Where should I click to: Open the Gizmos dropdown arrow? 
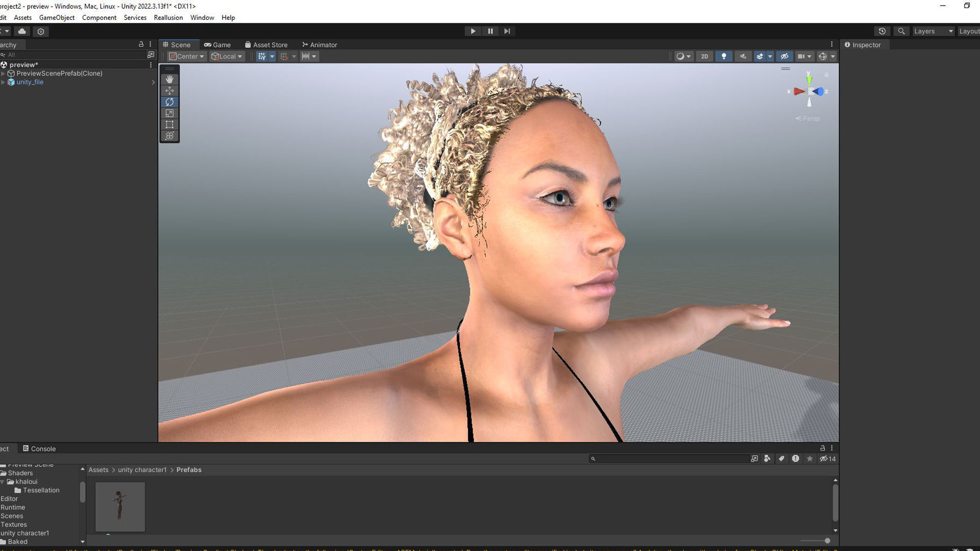[832, 57]
